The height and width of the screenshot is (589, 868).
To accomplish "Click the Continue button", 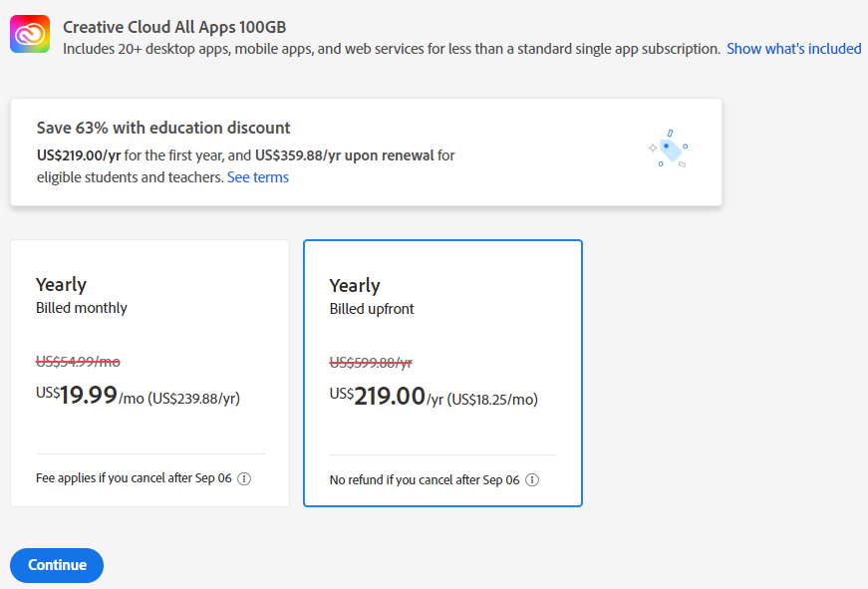I will [57, 565].
